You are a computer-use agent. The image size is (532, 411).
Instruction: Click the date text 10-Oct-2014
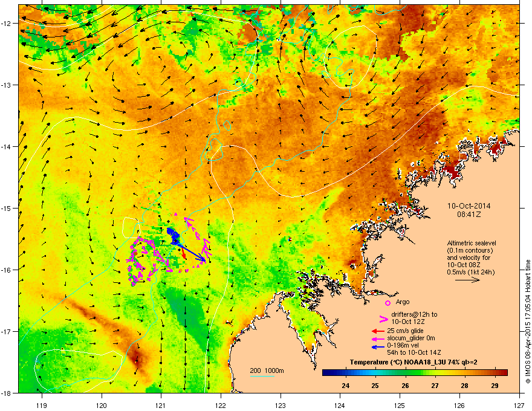pos(469,206)
